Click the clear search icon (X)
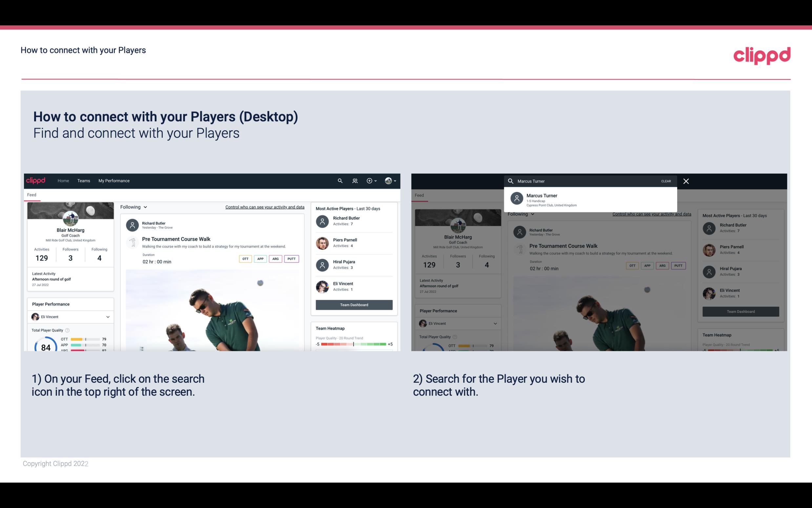 [x=686, y=181]
